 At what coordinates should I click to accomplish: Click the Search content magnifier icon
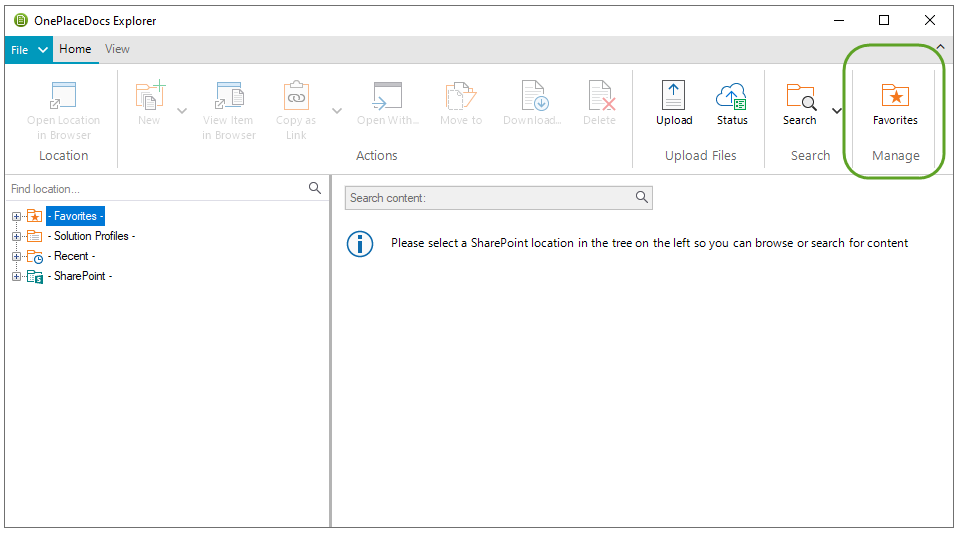pos(642,197)
